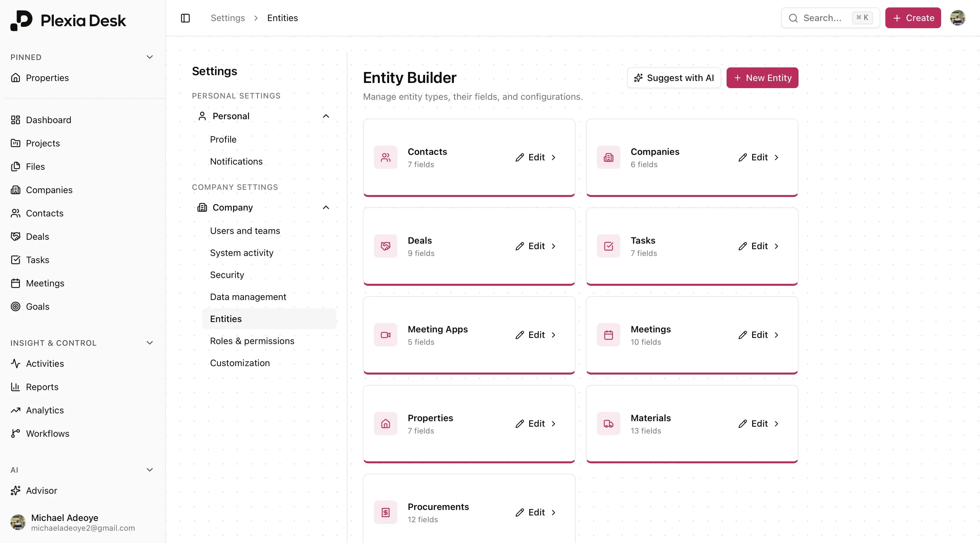Focus the Search input field
Viewport: 980px width, 543px height.
pos(830,18)
